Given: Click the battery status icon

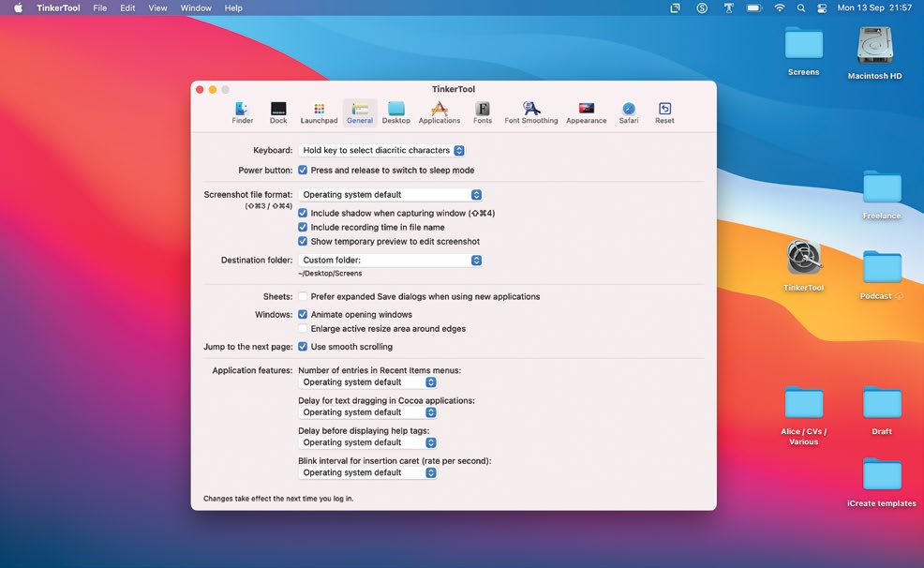Looking at the screenshot, I should point(753,7).
